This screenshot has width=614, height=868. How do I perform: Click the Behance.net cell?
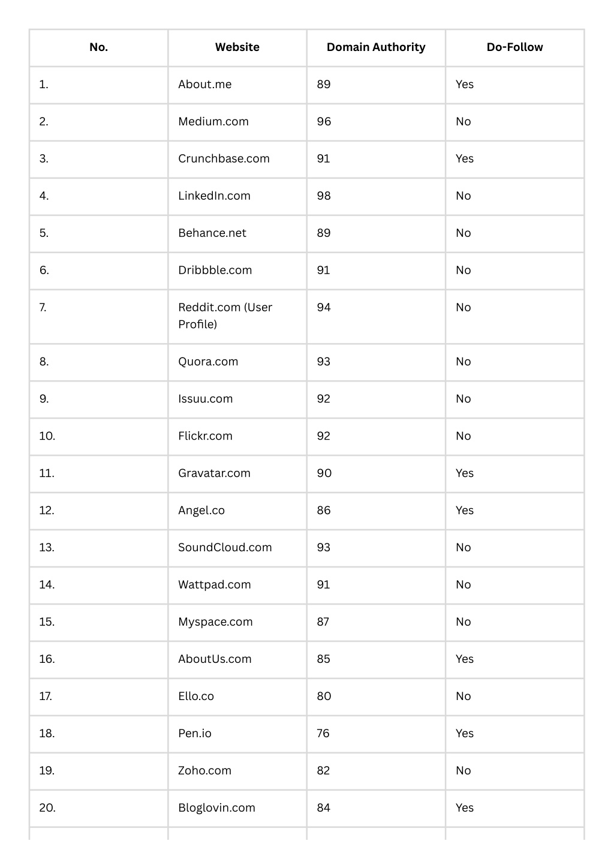tap(212, 233)
